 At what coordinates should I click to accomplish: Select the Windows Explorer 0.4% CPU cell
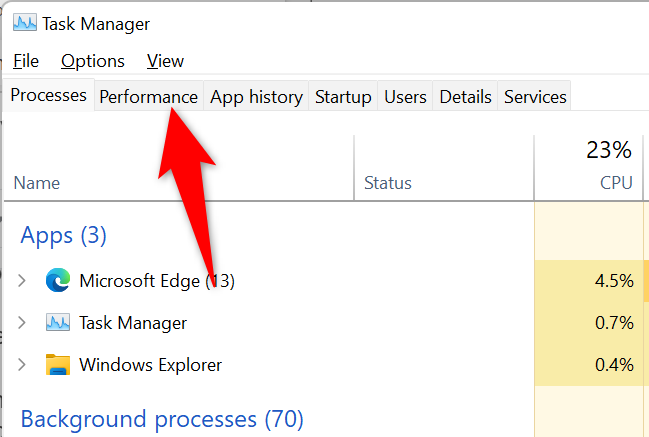coord(613,365)
